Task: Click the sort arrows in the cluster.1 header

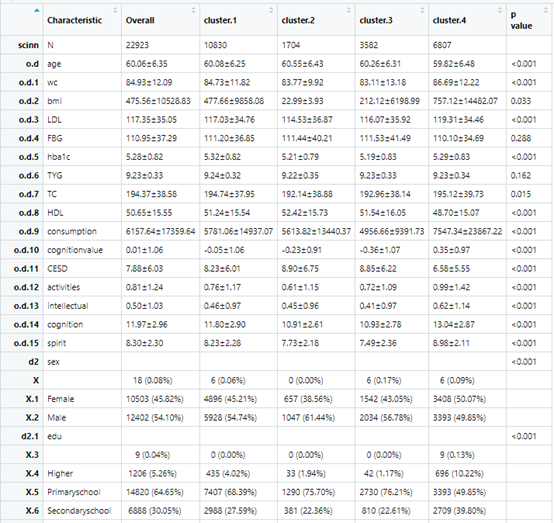Action: pyautogui.click(x=271, y=10)
